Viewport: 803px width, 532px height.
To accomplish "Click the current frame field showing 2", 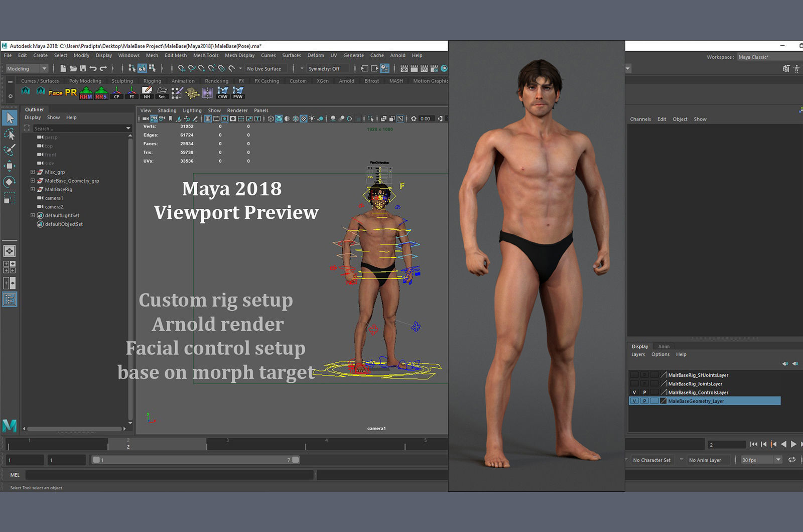I will coord(726,445).
